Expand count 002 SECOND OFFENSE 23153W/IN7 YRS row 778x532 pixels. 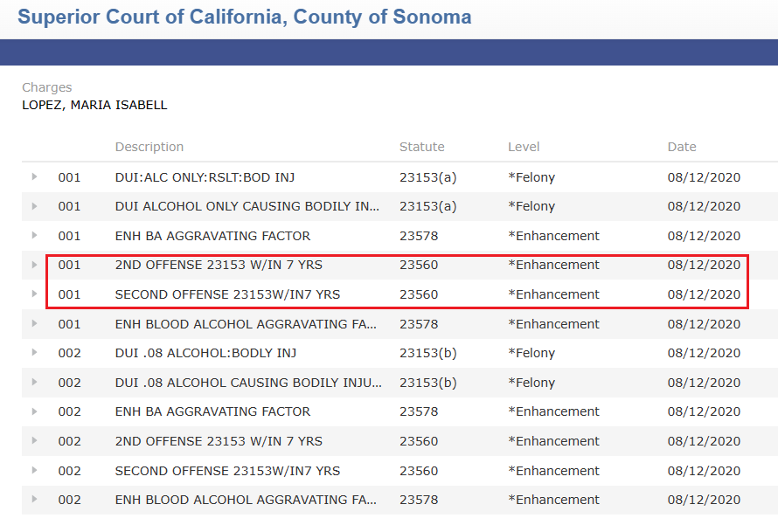35,471
